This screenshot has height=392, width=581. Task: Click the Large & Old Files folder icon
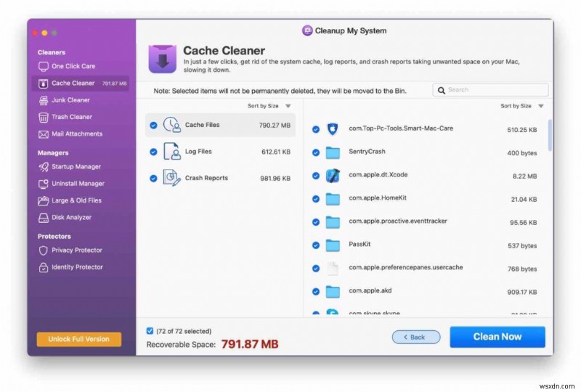[x=44, y=201]
